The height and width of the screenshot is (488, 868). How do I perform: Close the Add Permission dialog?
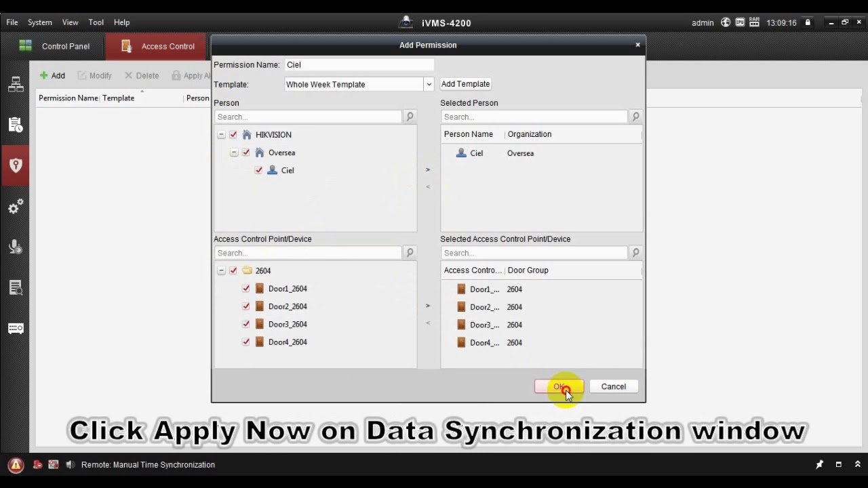pyautogui.click(x=637, y=45)
